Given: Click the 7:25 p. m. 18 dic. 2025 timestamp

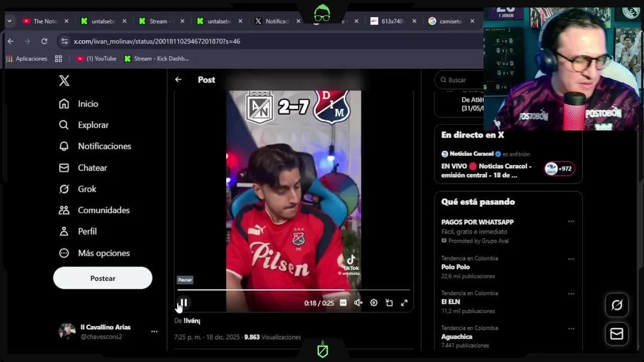Looking at the screenshot, I should coord(206,337).
